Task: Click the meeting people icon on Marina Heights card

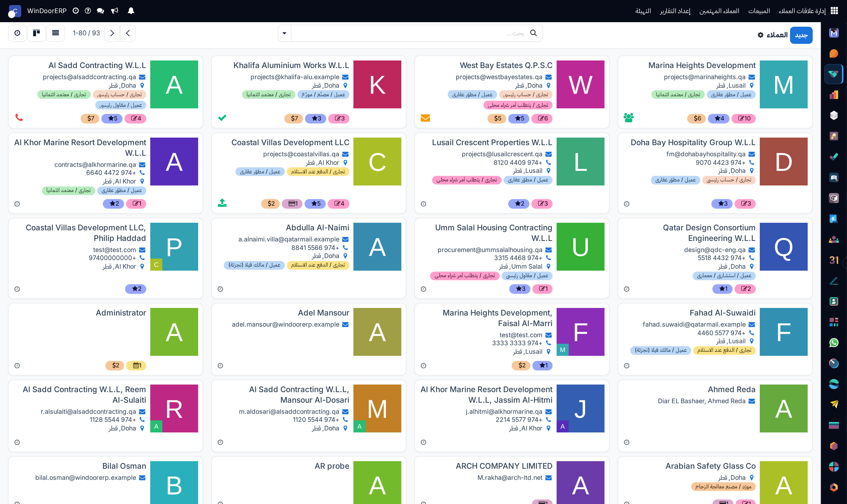Action: point(628,117)
